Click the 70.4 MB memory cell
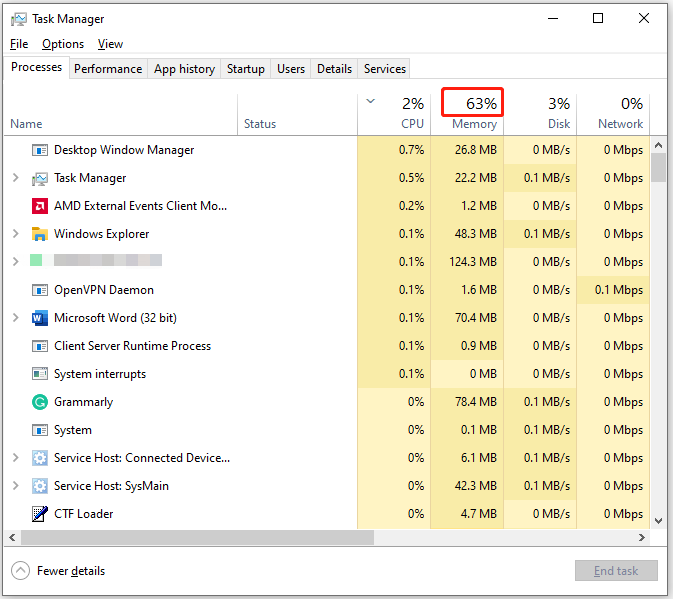This screenshot has height=599, width=673. click(467, 318)
